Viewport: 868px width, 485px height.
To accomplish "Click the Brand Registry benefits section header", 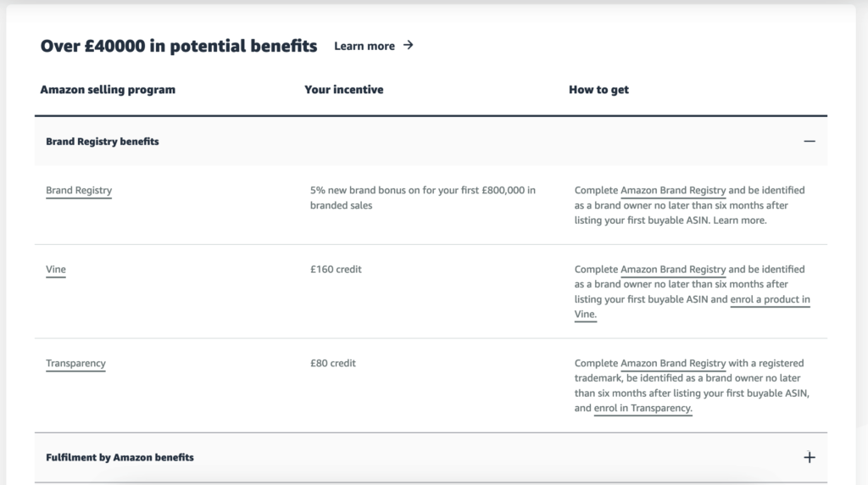I will (103, 142).
